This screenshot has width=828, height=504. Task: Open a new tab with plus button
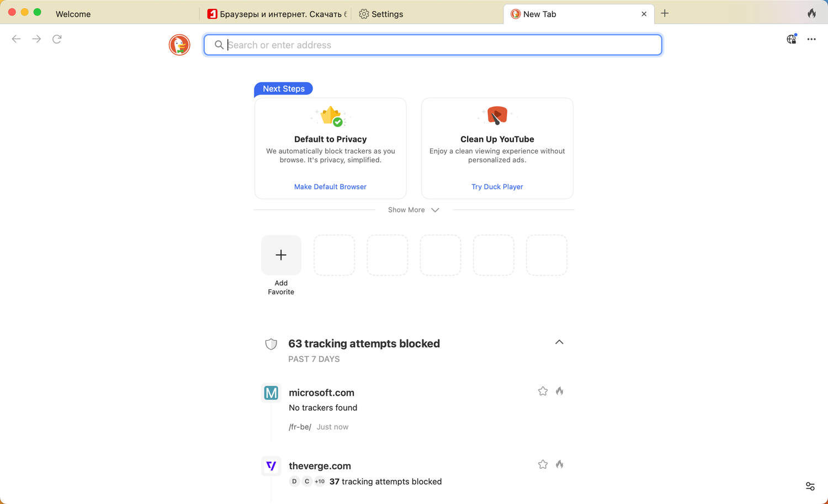tap(665, 14)
